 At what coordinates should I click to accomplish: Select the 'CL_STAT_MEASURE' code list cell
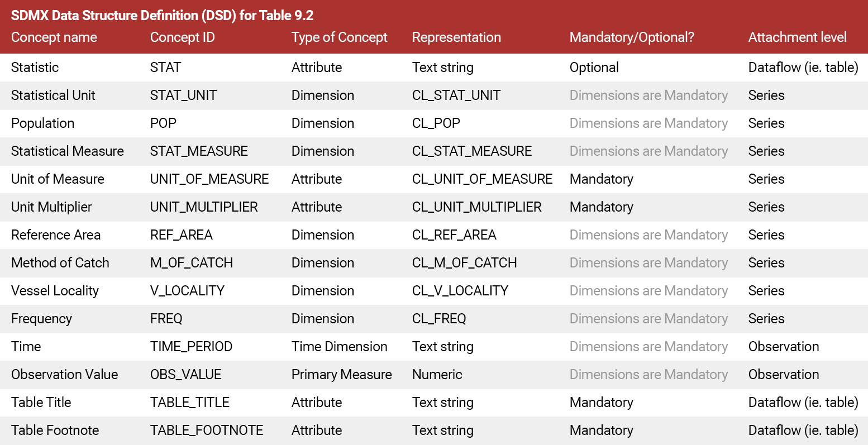click(x=472, y=151)
